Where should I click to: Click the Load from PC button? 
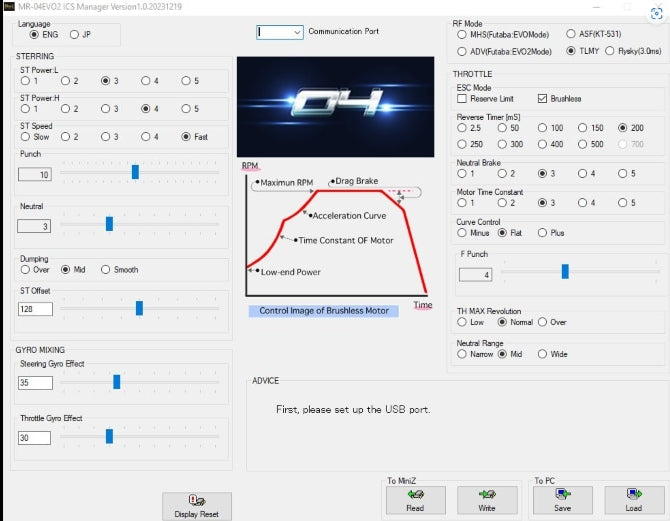(634, 500)
